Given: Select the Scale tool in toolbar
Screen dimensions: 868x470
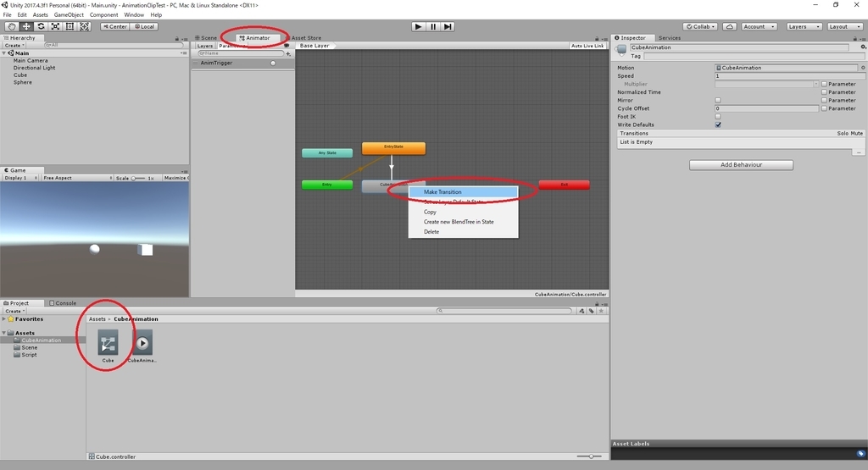Looking at the screenshot, I should (x=55, y=26).
